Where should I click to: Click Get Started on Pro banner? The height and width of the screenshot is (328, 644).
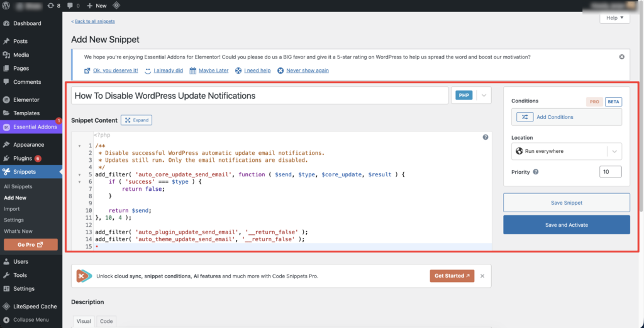(x=452, y=276)
